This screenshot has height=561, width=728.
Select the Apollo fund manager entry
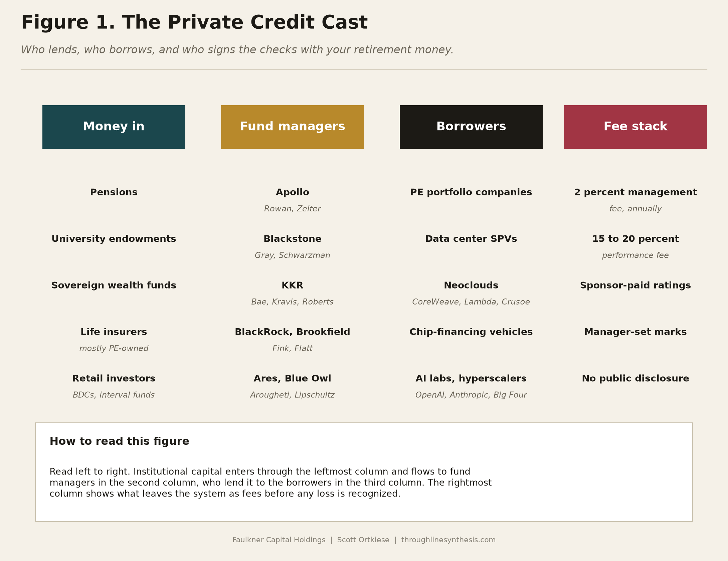point(293,192)
